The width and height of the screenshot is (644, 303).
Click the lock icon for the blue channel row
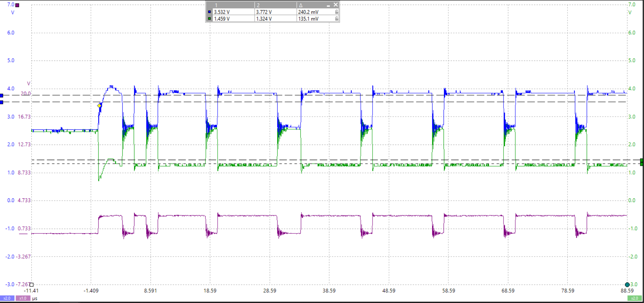[336, 12]
